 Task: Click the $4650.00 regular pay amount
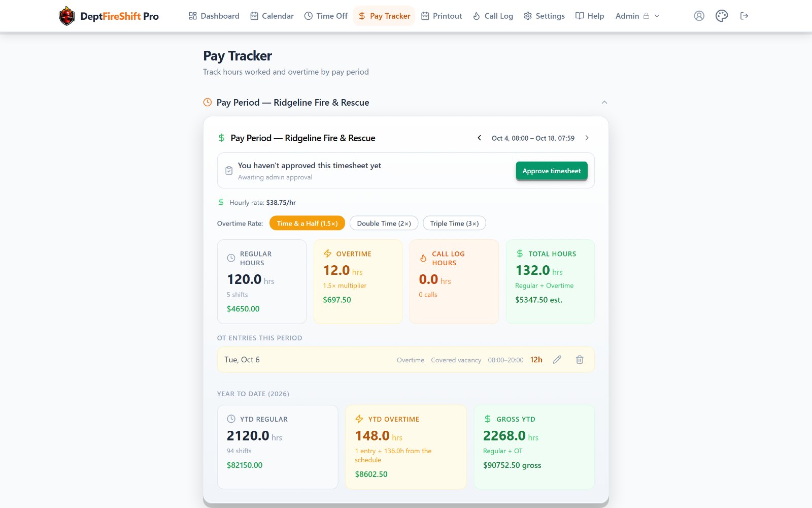click(243, 309)
